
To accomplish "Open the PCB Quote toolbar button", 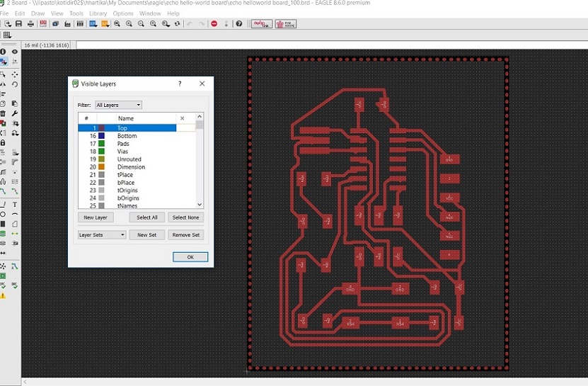I will (286, 24).
